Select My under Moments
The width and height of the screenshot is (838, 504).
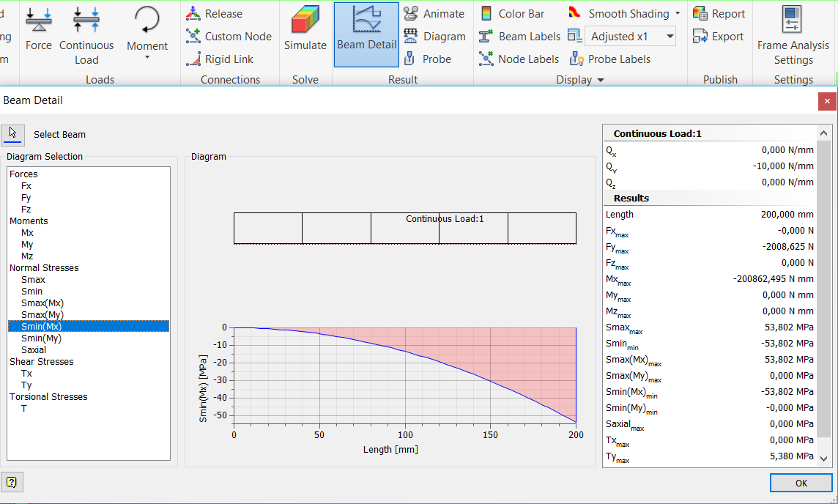[x=27, y=245]
